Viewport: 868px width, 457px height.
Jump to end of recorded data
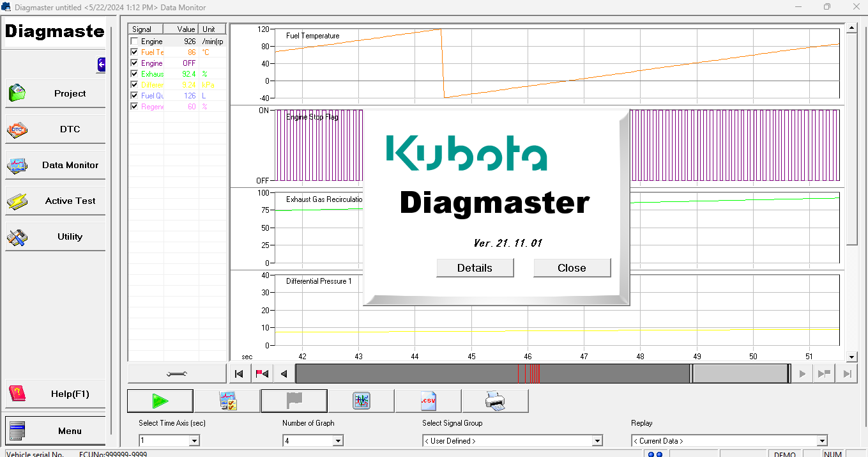(847, 374)
